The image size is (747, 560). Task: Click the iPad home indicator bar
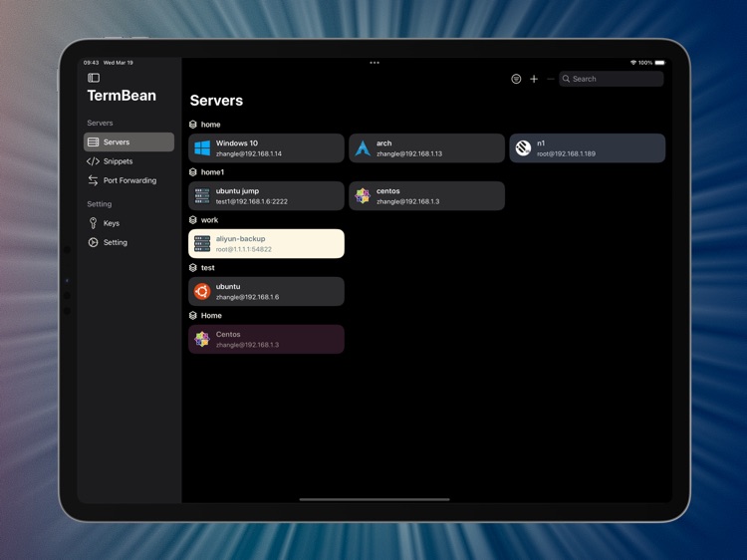coord(374,499)
